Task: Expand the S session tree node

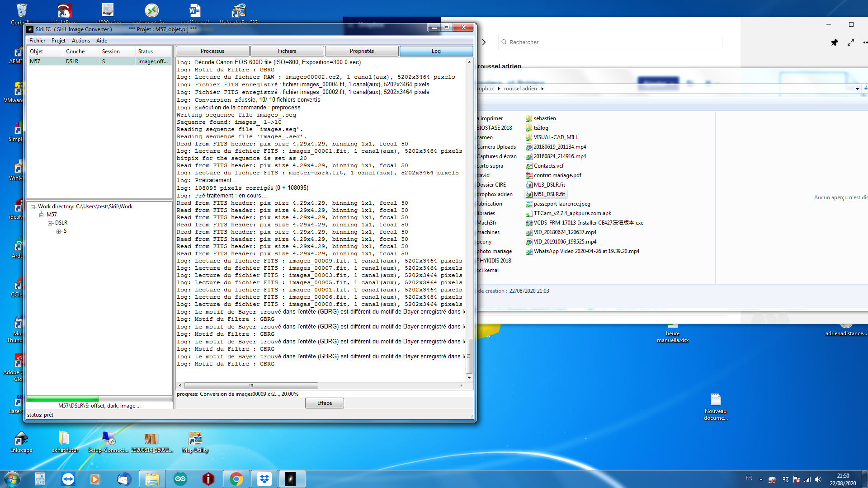Action: click(x=59, y=231)
